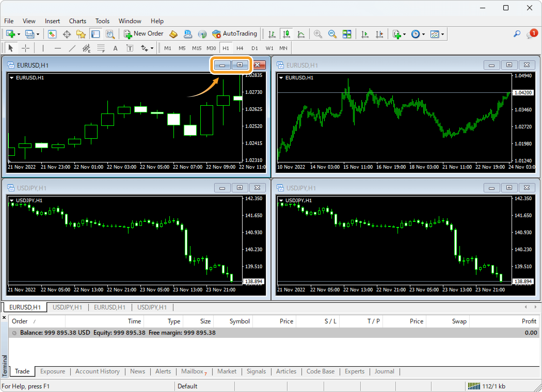Select the Cursor arrow tool
This screenshot has height=392, width=542.
tap(11, 48)
